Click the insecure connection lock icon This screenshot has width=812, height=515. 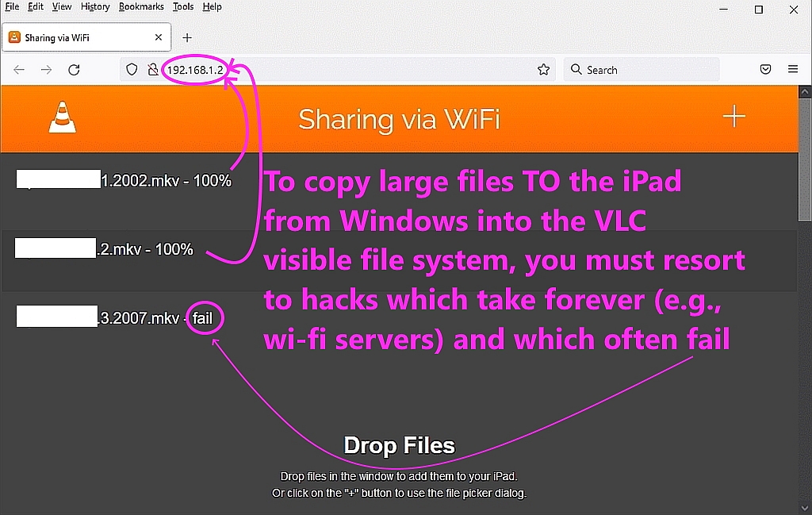point(153,69)
